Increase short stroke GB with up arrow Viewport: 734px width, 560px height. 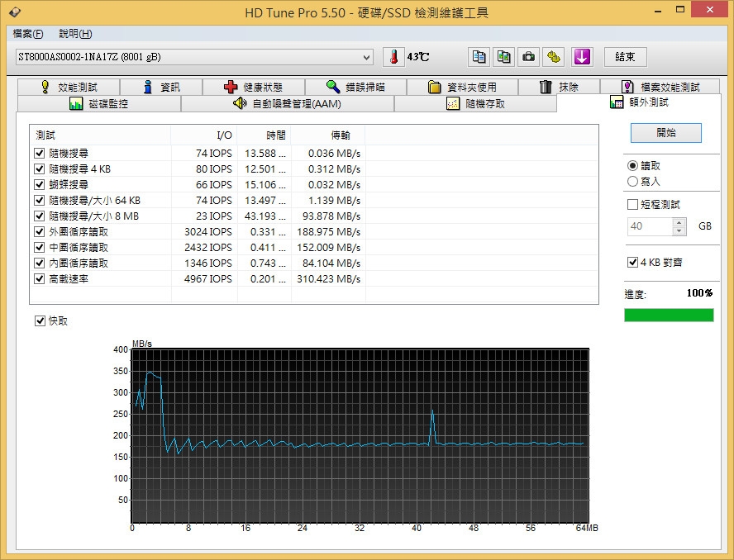(x=679, y=222)
